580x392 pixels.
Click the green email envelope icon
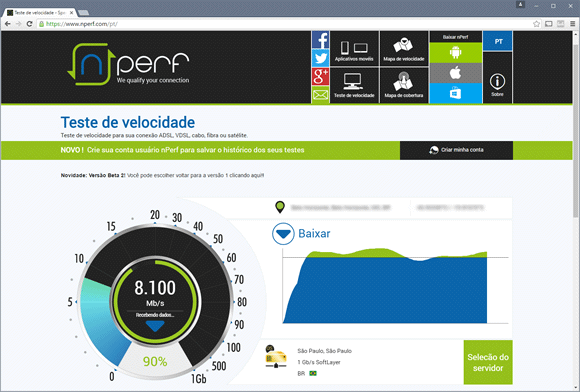(320, 95)
